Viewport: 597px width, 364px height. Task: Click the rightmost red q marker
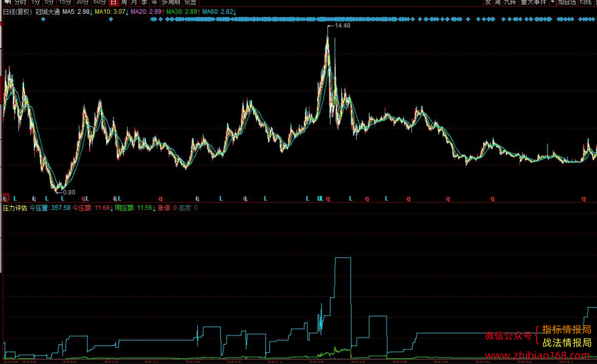584,199
